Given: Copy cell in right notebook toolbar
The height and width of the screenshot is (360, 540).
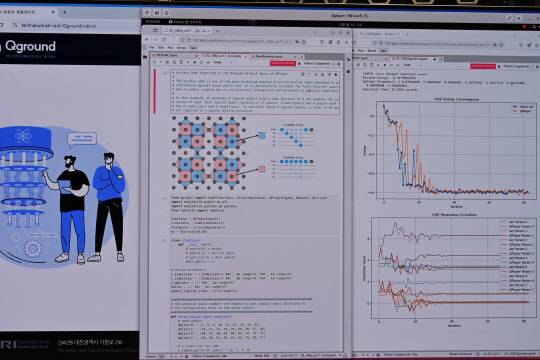Looking at the screenshot, I should 365,65.
